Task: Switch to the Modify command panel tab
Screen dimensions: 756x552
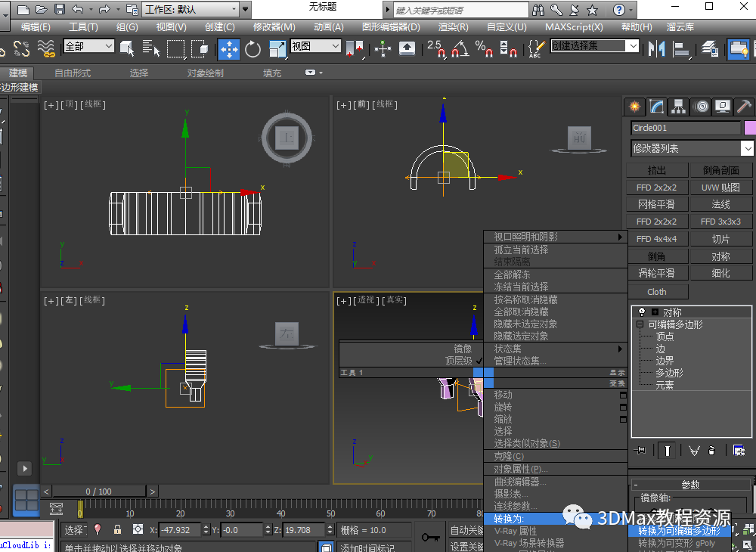Action: point(657,107)
